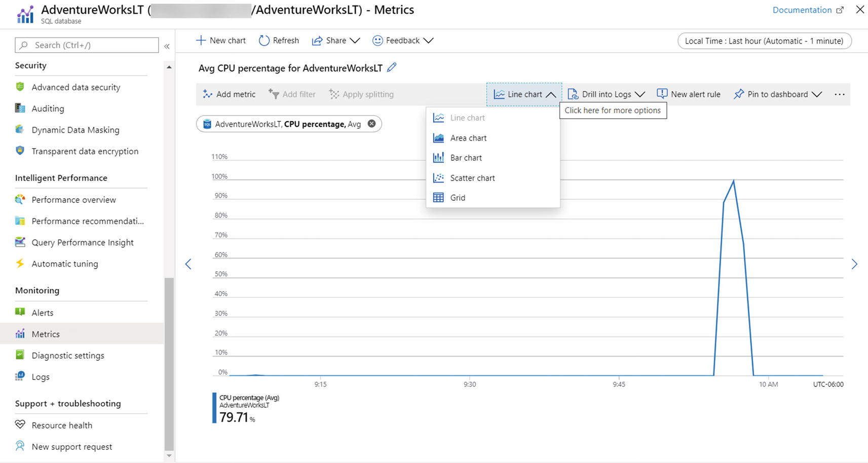The height and width of the screenshot is (463, 868).
Task: Collapse the sidebar with double chevron
Action: 167,46
